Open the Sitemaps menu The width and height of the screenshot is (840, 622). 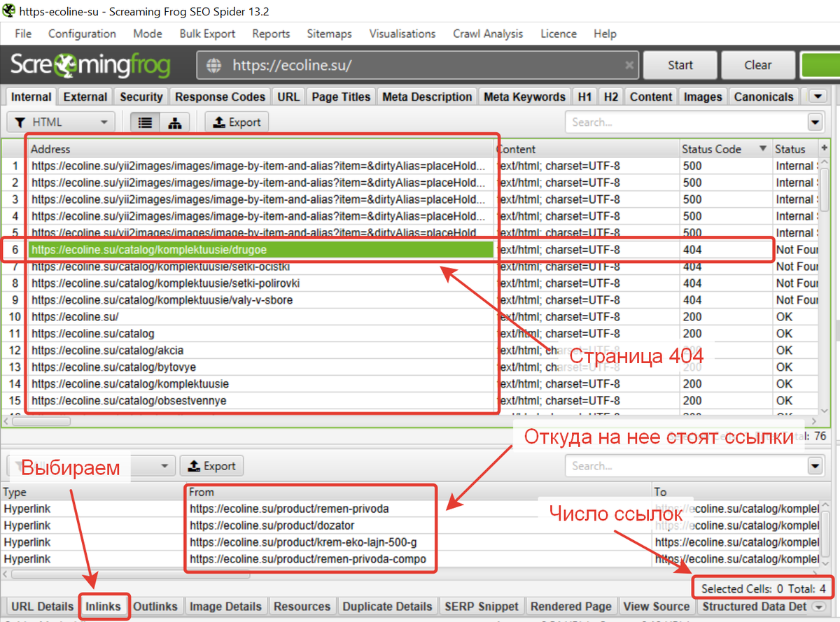(329, 34)
